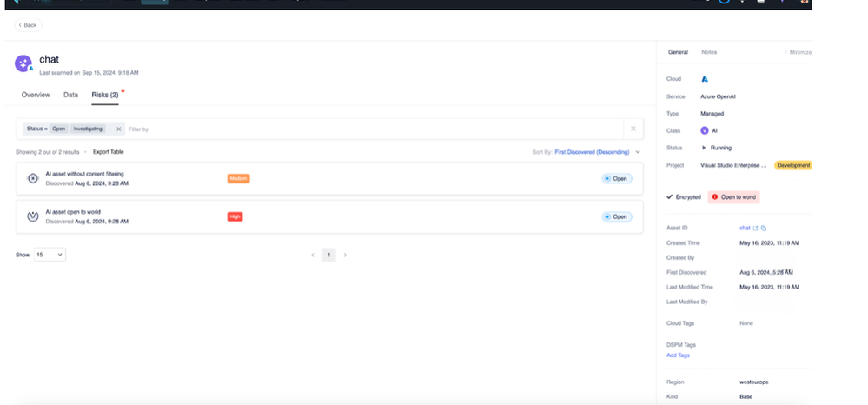The height and width of the screenshot is (405, 868).
Task: Go to next page arrow
Action: pos(345,255)
